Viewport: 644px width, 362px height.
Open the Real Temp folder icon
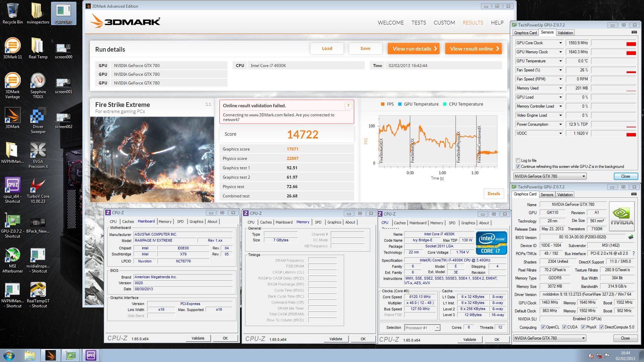tap(38, 49)
